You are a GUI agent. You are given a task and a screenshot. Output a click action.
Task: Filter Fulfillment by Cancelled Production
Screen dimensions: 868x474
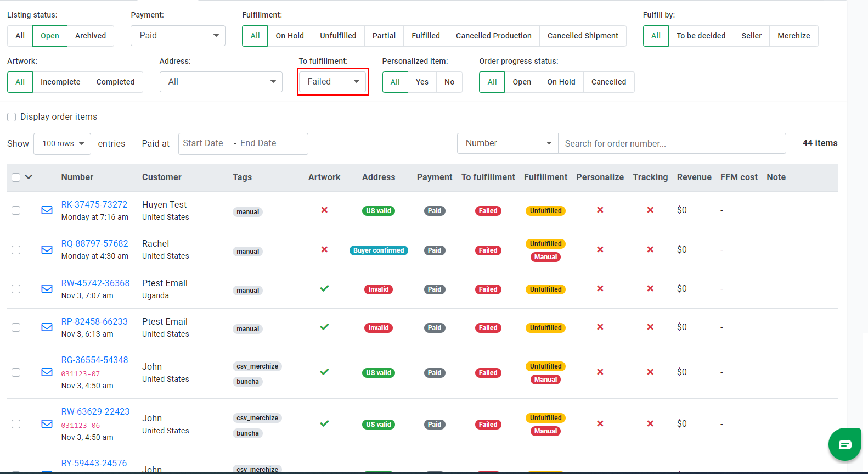pos(494,36)
